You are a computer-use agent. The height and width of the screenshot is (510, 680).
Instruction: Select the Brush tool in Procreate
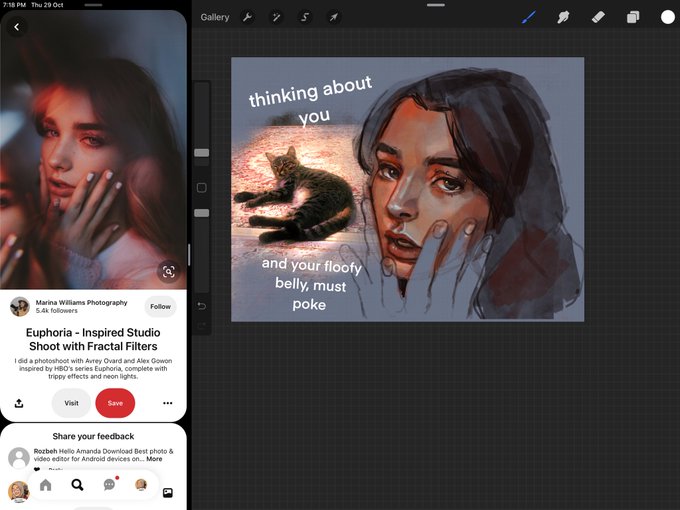tap(529, 17)
